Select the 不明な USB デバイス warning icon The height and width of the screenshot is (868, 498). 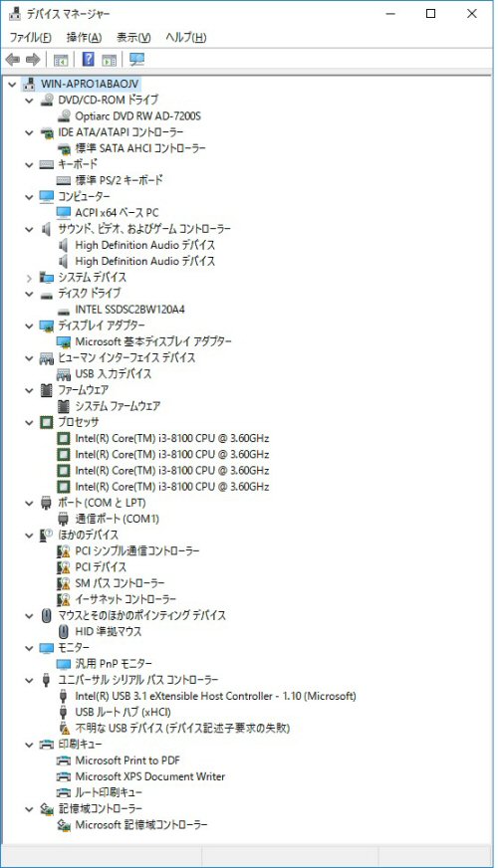tap(64, 728)
